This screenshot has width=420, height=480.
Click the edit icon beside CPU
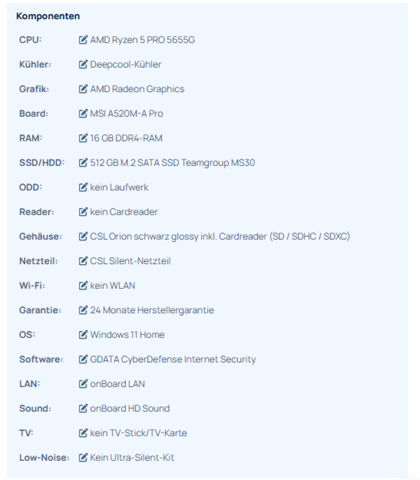[x=83, y=40]
